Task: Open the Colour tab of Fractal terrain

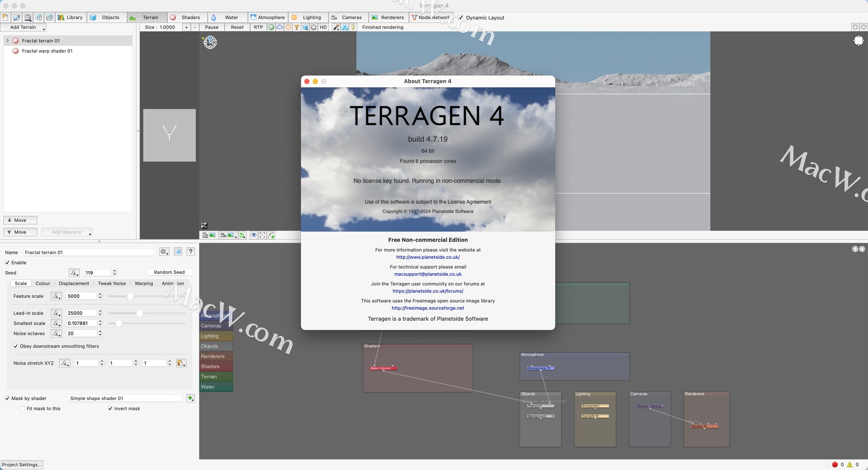Action: coord(43,284)
